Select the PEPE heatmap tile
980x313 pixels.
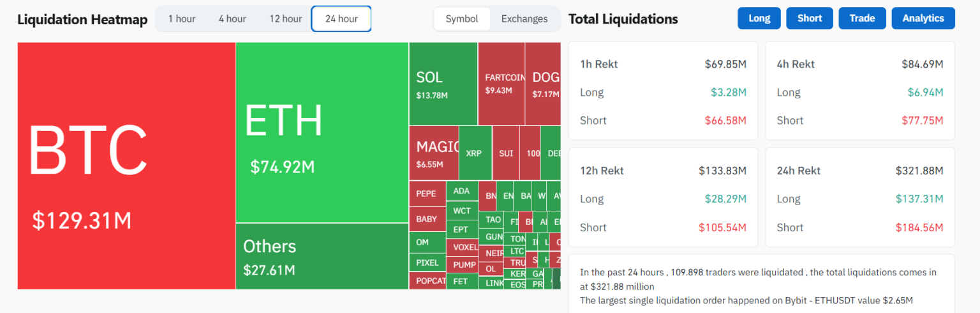[x=427, y=194]
